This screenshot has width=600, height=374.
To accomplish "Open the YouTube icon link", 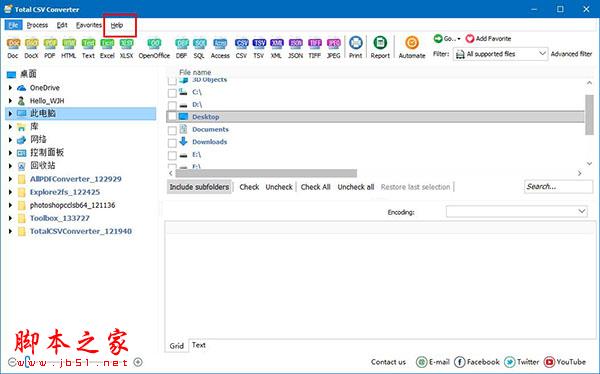I will point(549,362).
